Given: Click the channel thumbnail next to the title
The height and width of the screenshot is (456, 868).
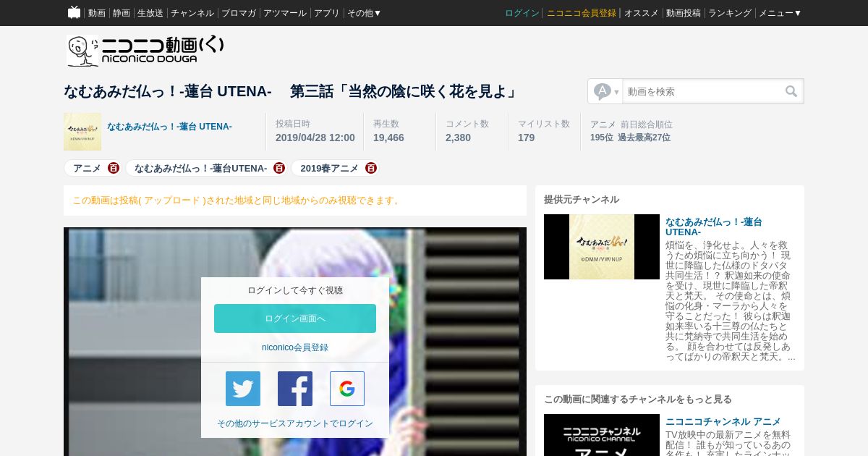Looking at the screenshot, I should [x=82, y=132].
